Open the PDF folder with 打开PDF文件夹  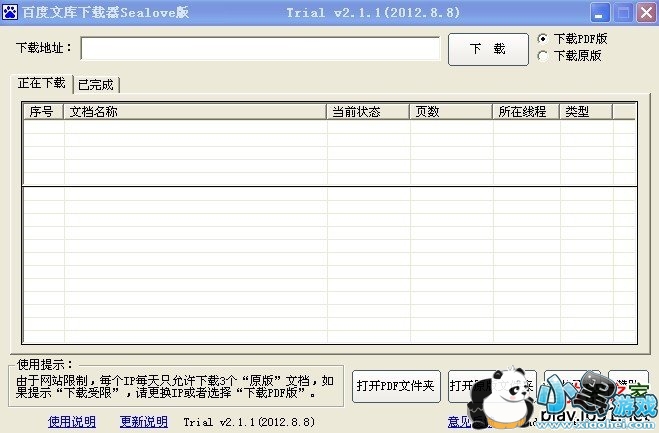point(396,386)
